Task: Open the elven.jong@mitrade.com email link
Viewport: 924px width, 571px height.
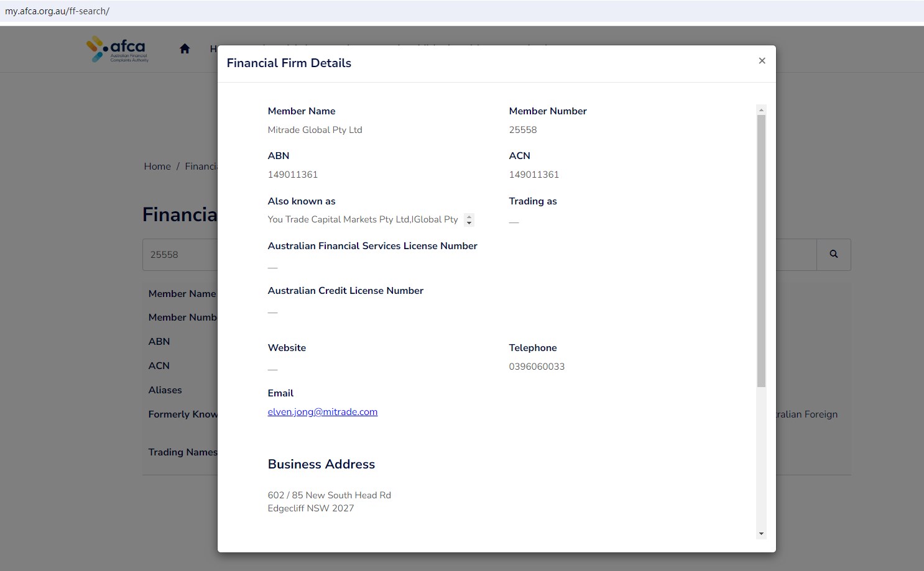Action: point(323,412)
